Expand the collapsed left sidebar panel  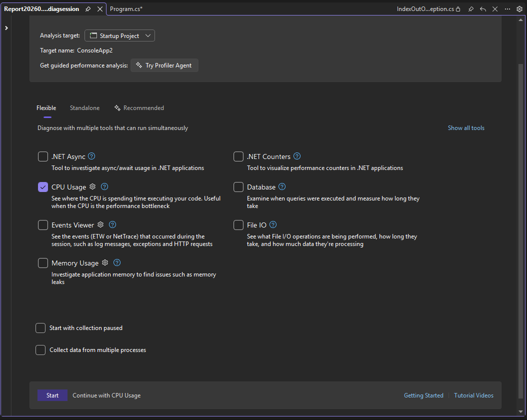pyautogui.click(x=6, y=27)
